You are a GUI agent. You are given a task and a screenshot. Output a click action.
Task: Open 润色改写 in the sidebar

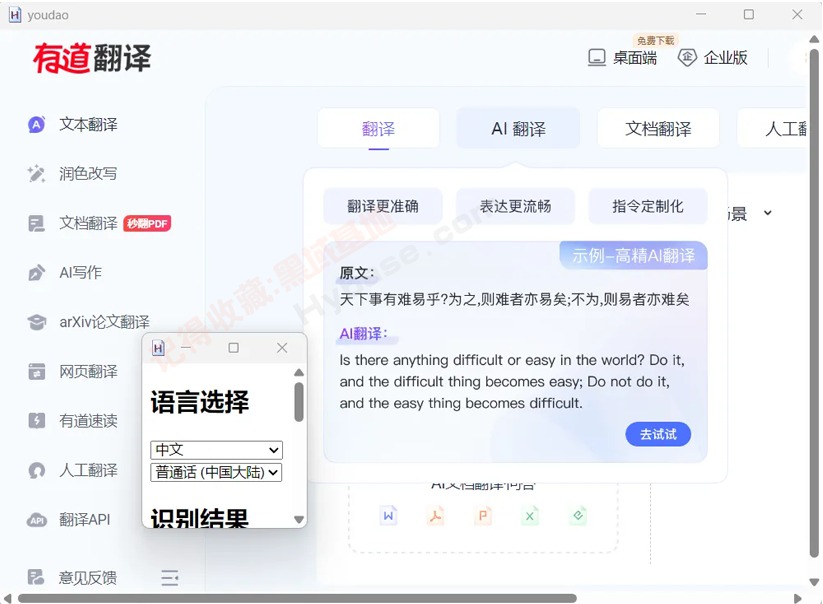(x=88, y=174)
